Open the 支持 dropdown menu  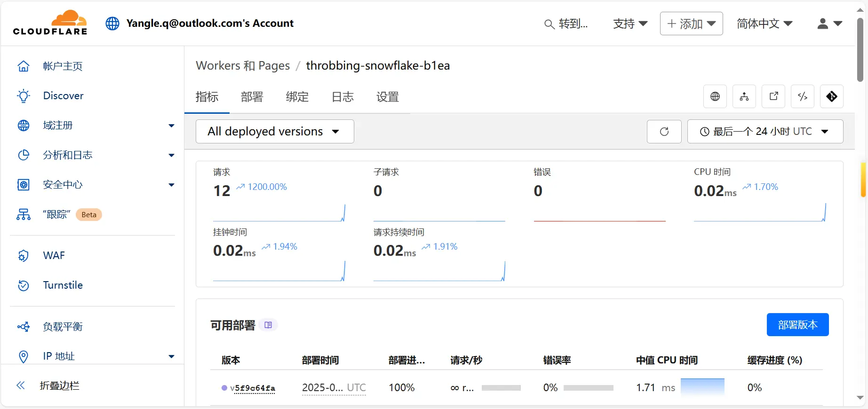[x=630, y=24]
